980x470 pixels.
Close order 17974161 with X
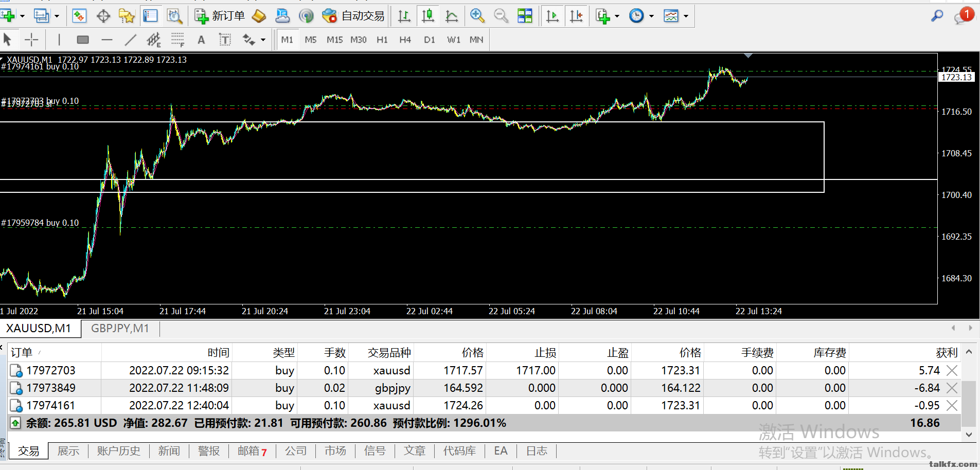(952, 405)
